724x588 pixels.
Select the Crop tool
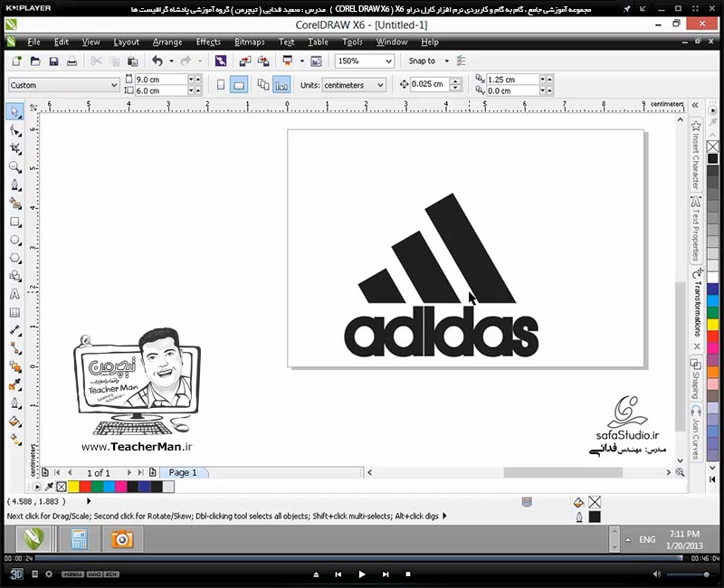coord(15,148)
